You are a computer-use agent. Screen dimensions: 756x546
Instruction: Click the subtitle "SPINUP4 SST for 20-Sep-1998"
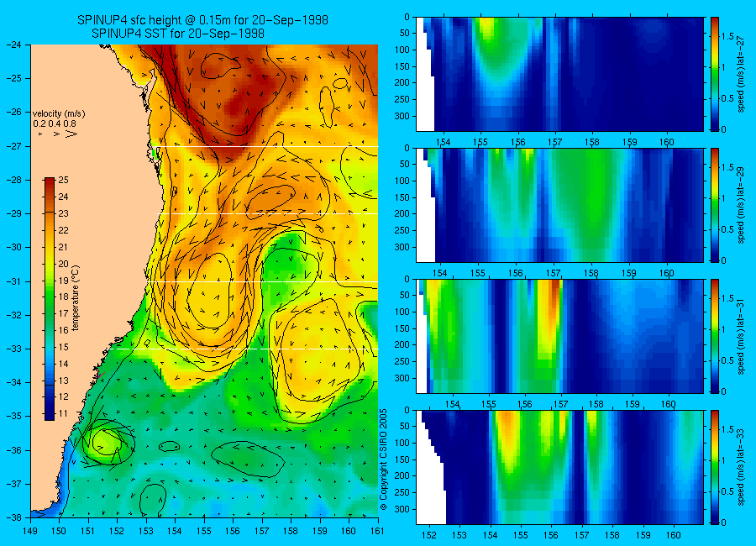click(178, 34)
